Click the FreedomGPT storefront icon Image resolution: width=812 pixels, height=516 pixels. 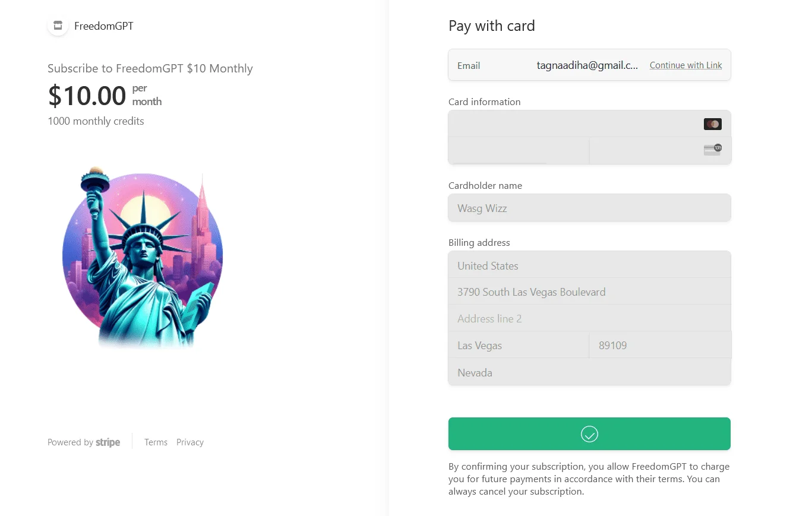(58, 26)
